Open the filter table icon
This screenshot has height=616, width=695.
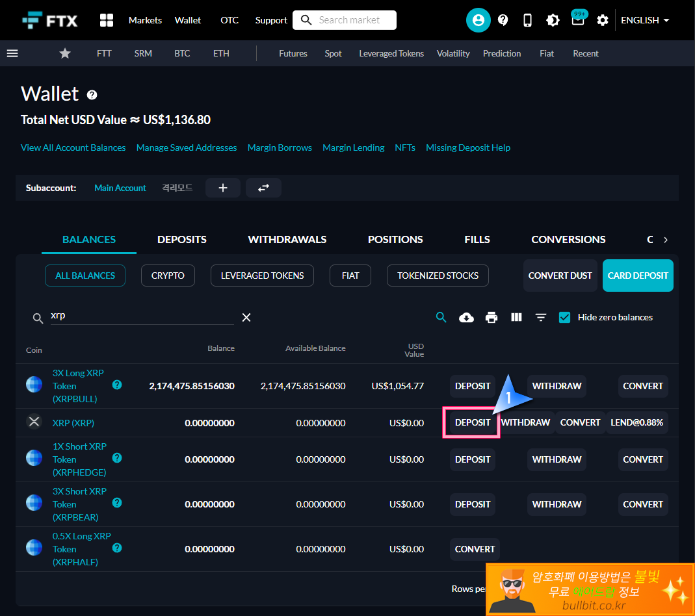[541, 318]
